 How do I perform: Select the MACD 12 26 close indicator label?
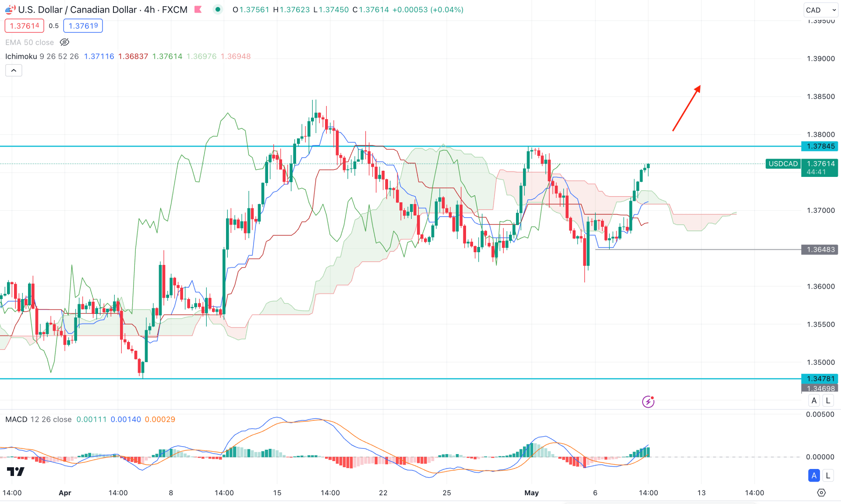tap(39, 419)
